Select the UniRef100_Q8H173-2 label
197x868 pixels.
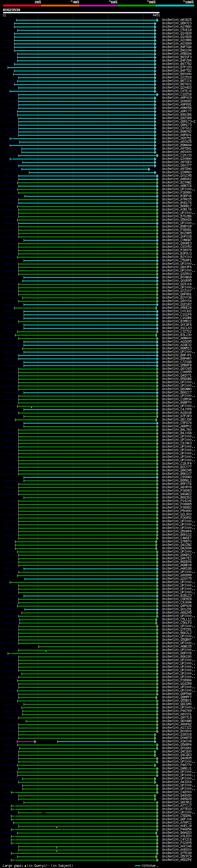click(x=179, y=121)
